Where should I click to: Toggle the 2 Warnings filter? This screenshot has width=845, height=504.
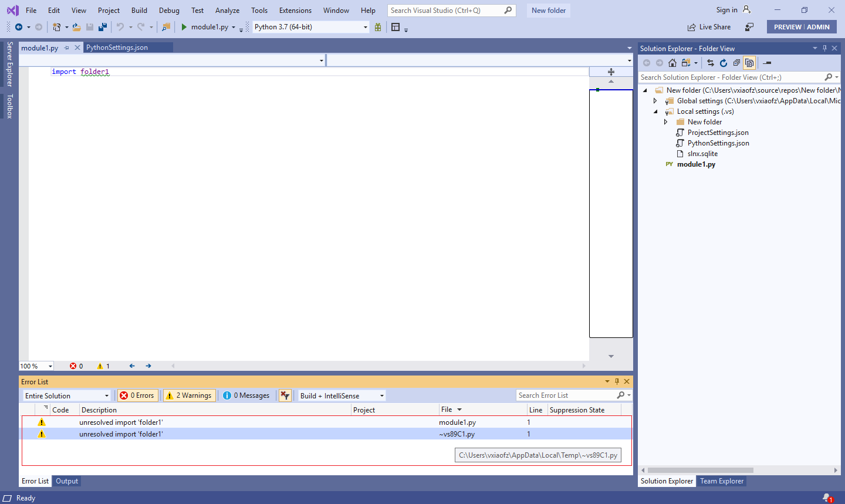pyautogui.click(x=189, y=395)
